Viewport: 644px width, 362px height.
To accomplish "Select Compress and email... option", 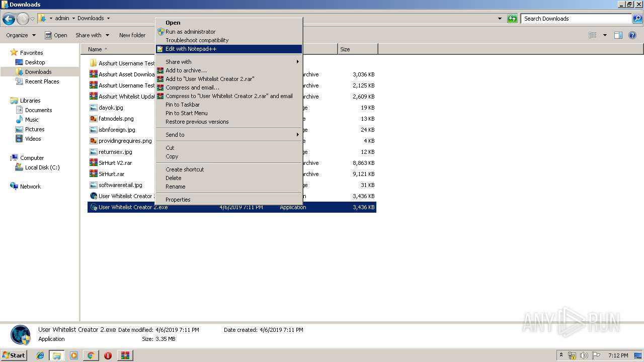I will (229, 87).
